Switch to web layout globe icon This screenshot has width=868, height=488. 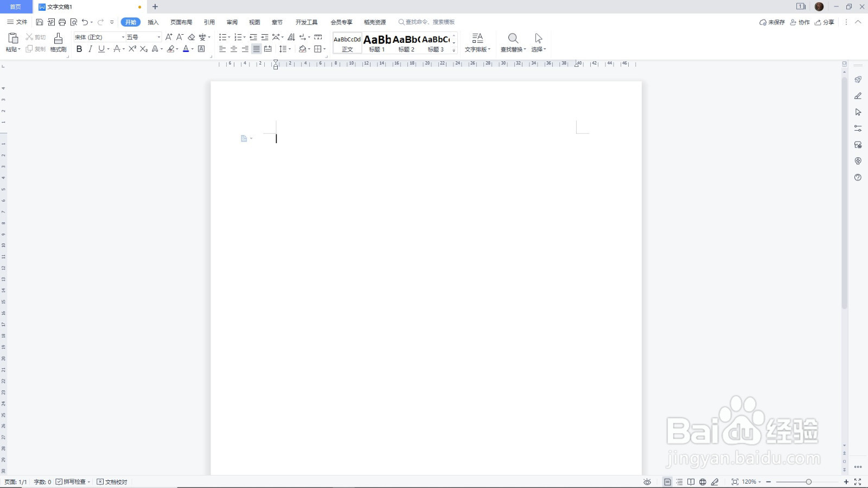coord(703,481)
